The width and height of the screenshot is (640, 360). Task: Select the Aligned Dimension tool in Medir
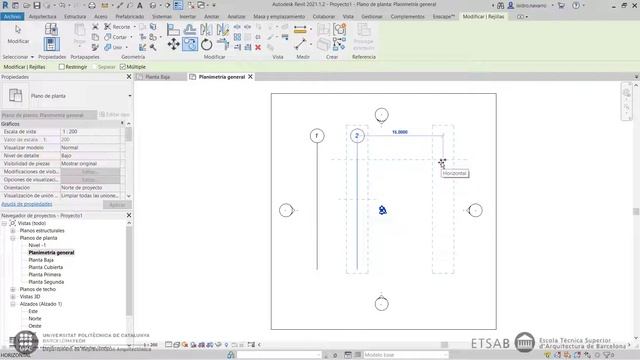300,29
